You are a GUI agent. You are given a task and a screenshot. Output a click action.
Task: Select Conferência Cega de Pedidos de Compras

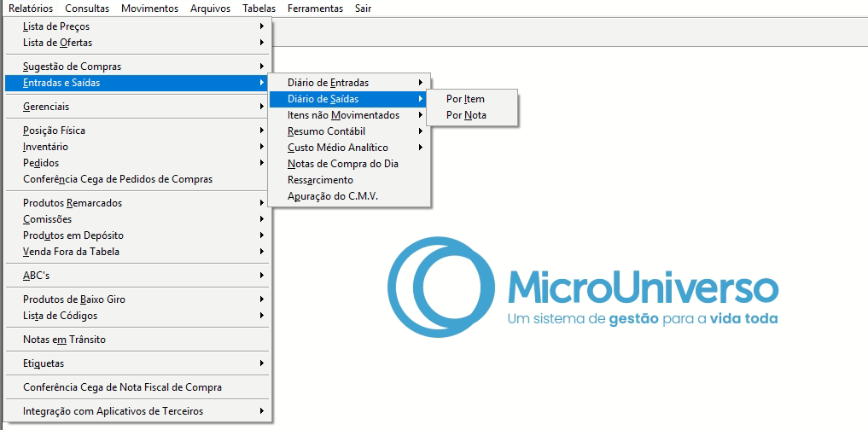pos(118,179)
